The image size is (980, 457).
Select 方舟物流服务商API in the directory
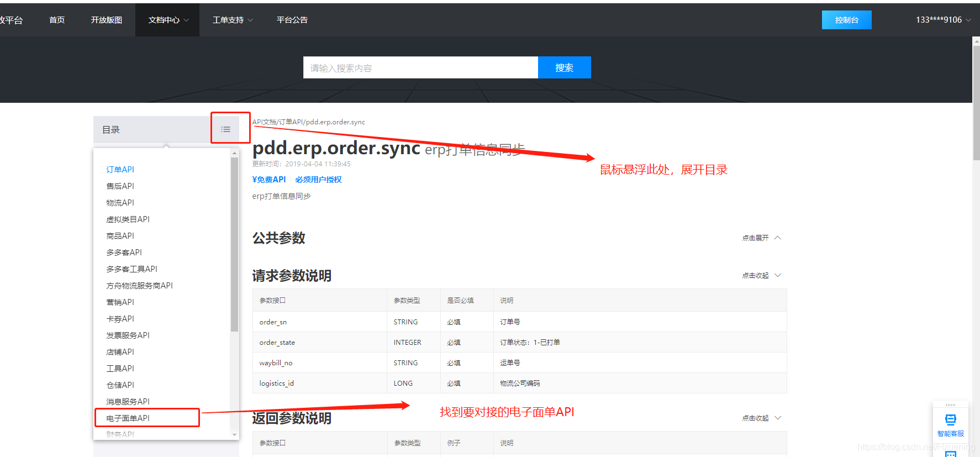click(139, 286)
